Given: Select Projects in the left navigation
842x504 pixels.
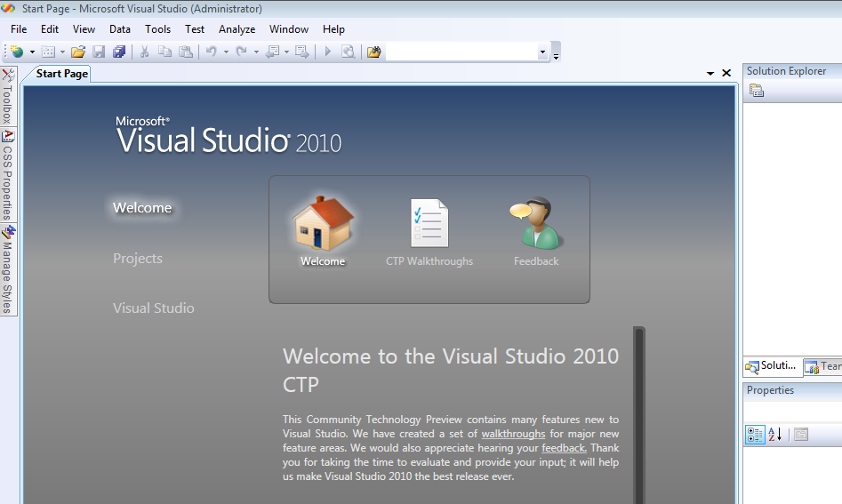Looking at the screenshot, I should pos(138,258).
